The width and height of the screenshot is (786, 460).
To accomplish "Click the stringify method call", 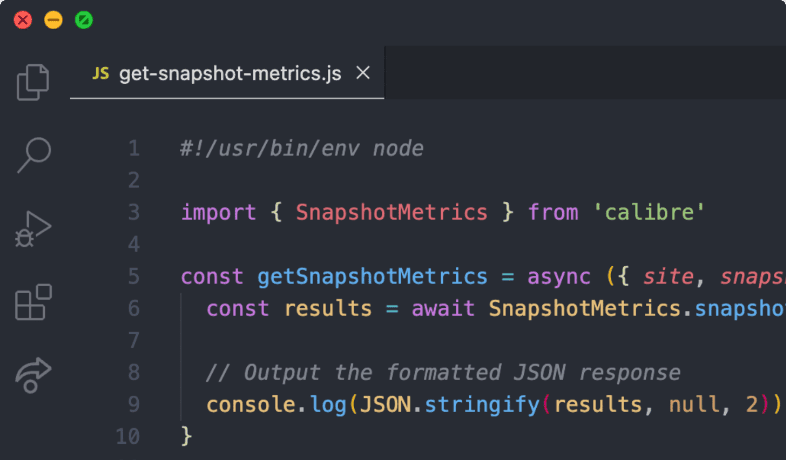I will tap(475, 405).
